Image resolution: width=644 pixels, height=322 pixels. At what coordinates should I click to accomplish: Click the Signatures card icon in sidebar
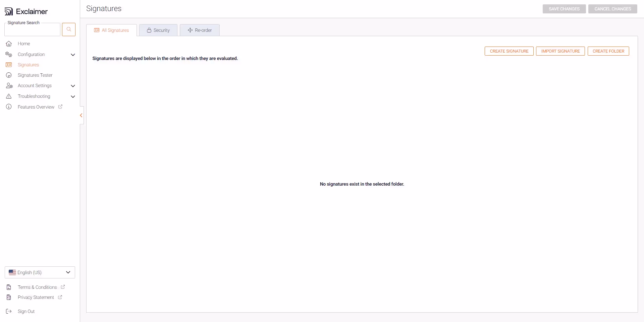pyautogui.click(x=9, y=65)
